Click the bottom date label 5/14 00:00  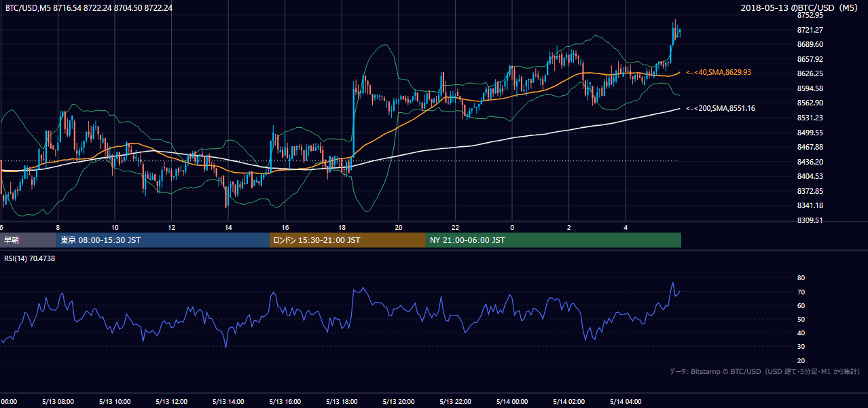[x=512, y=401]
